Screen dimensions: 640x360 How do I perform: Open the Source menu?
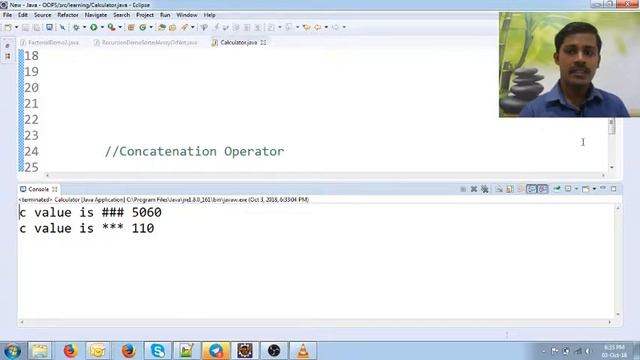[x=42, y=15]
